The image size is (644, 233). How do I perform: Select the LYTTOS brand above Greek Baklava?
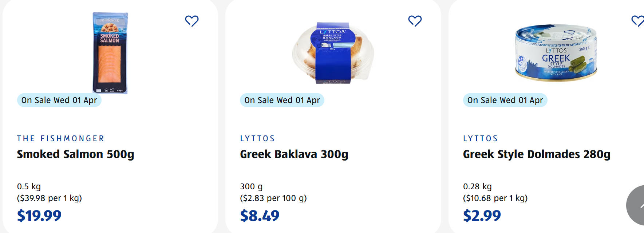tap(257, 139)
